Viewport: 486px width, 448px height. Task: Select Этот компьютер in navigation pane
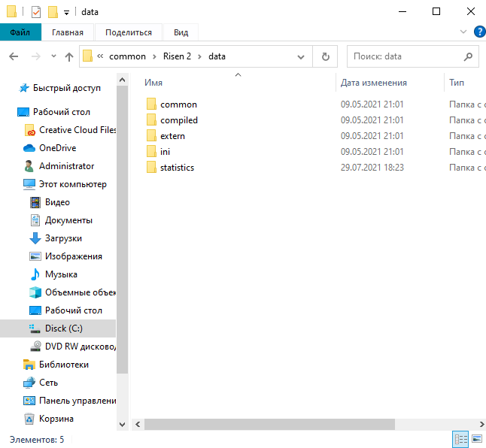tap(65, 184)
